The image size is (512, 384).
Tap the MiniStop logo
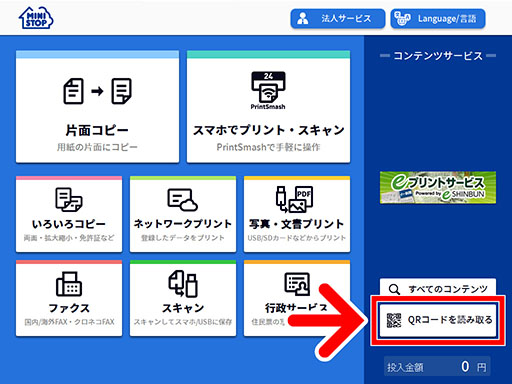[36, 18]
